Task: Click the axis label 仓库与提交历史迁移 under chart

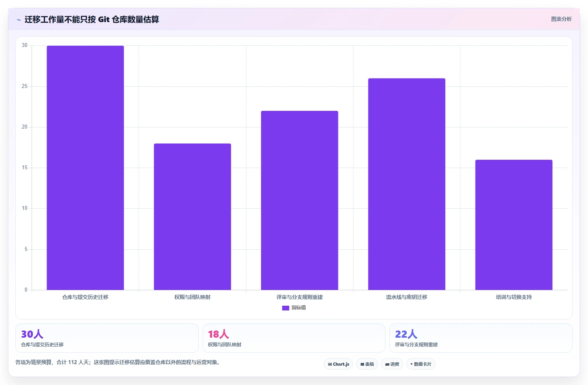Action: coord(85,297)
